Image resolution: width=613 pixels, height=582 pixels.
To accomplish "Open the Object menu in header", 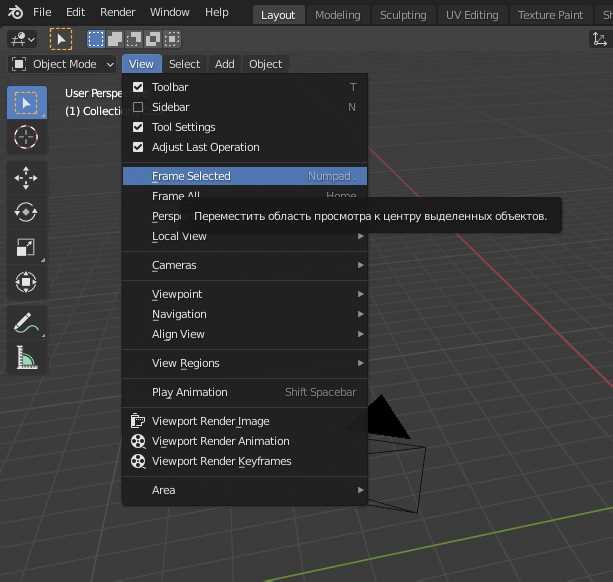I will click(265, 64).
